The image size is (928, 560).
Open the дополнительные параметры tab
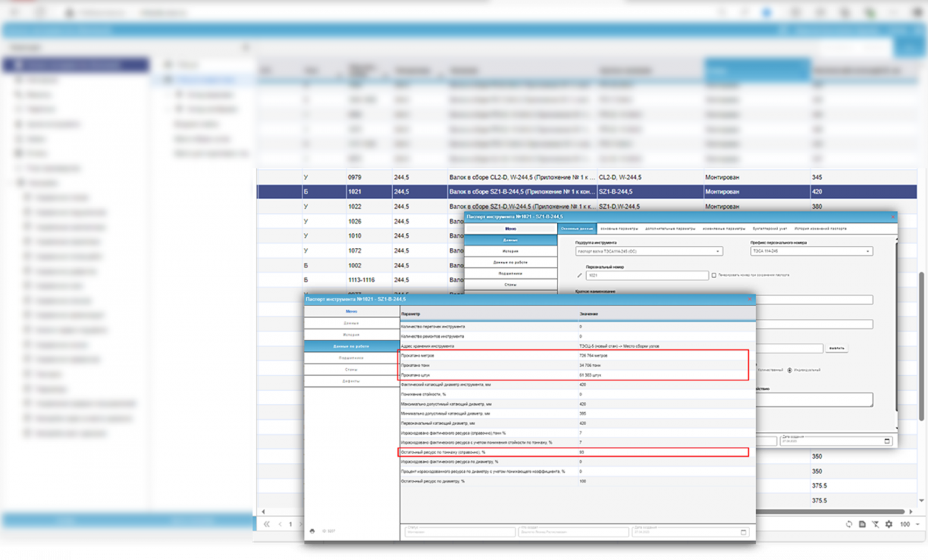(670, 228)
